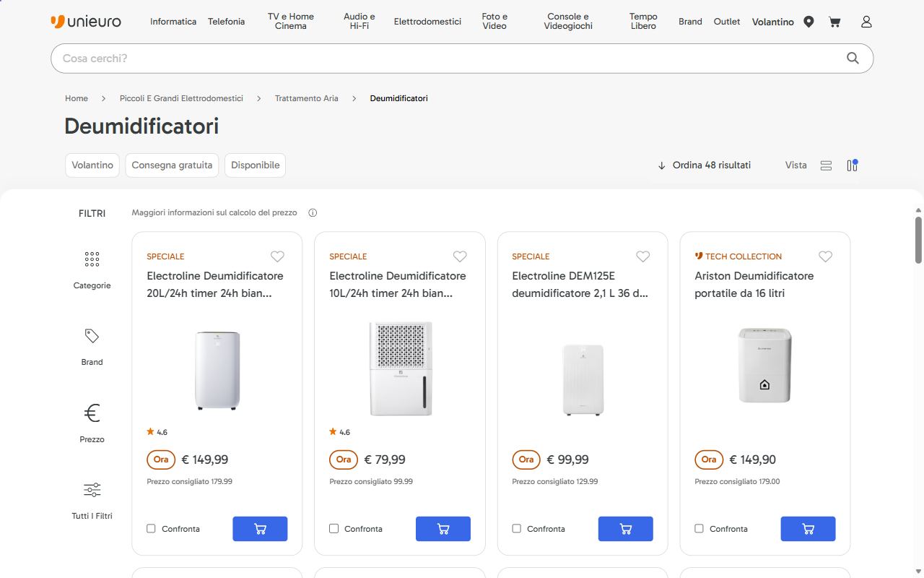The width and height of the screenshot is (924, 578).
Task: Add Ariston dehumidifier to cart
Action: pos(808,529)
